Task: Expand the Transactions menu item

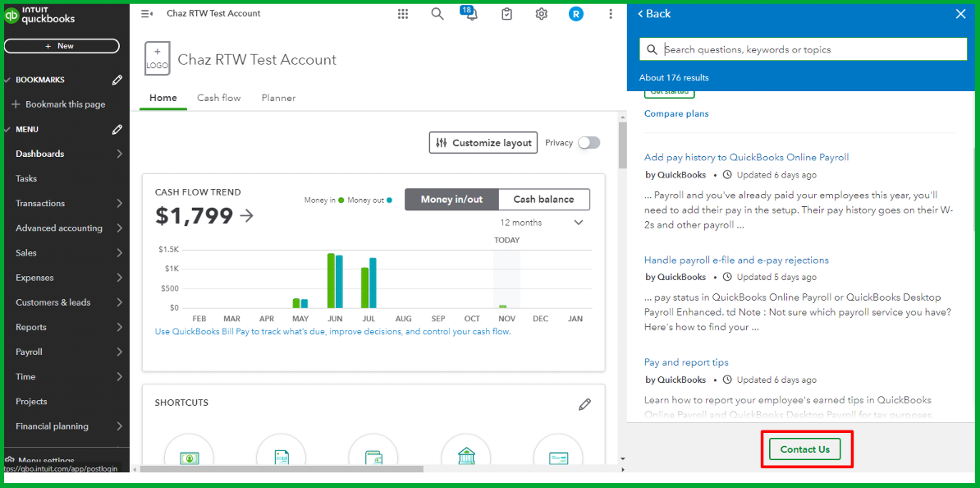Action: pos(65,204)
